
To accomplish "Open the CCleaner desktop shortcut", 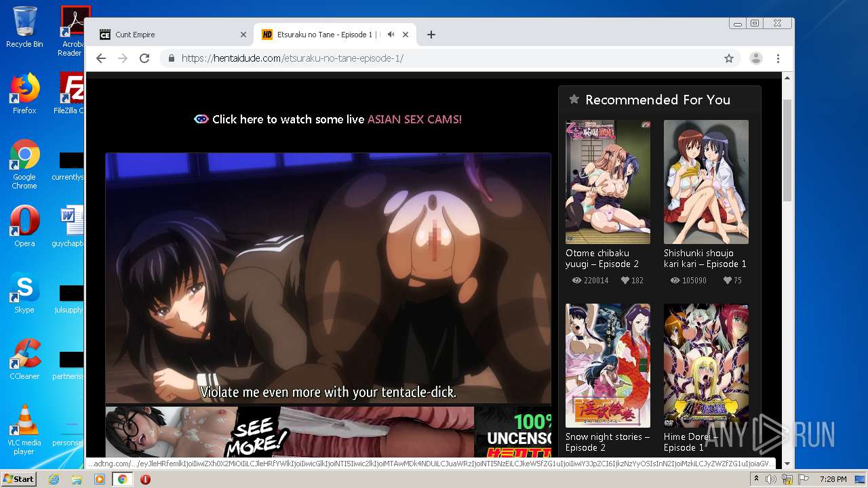I will 24,359.
